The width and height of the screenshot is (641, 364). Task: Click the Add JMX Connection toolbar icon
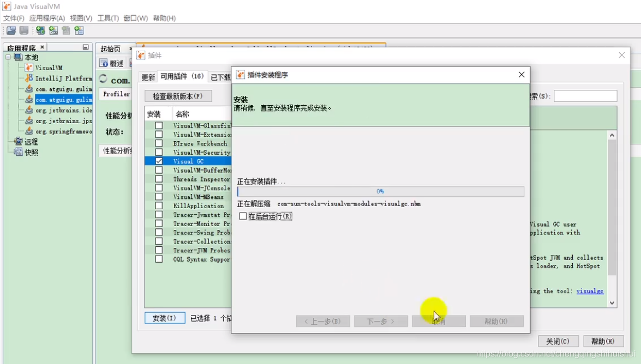[53, 30]
